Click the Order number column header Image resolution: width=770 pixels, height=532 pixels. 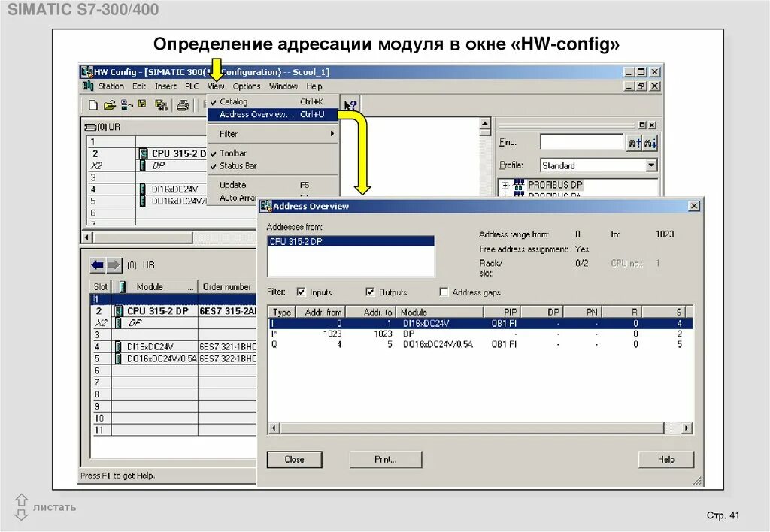click(227, 286)
